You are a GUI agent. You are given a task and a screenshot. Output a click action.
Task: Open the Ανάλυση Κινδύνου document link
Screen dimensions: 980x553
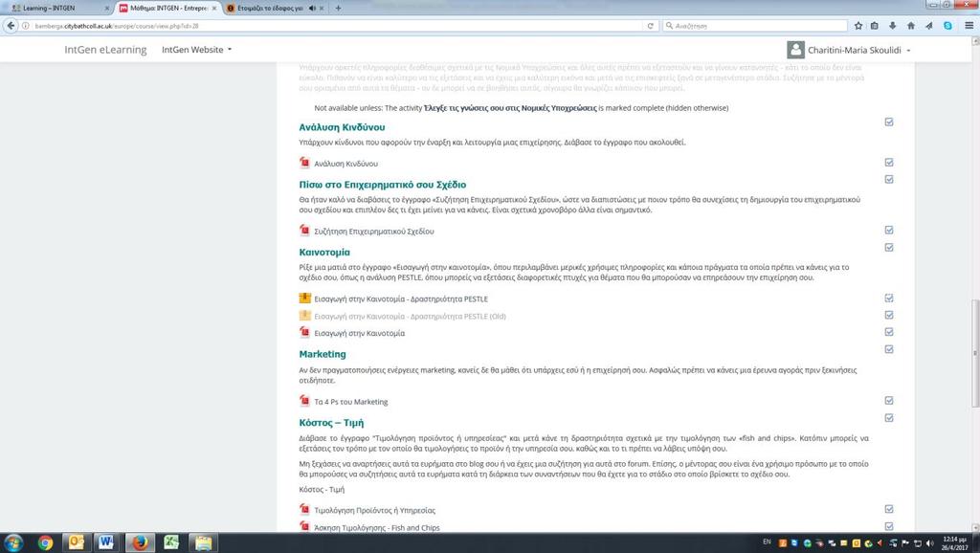point(345,164)
